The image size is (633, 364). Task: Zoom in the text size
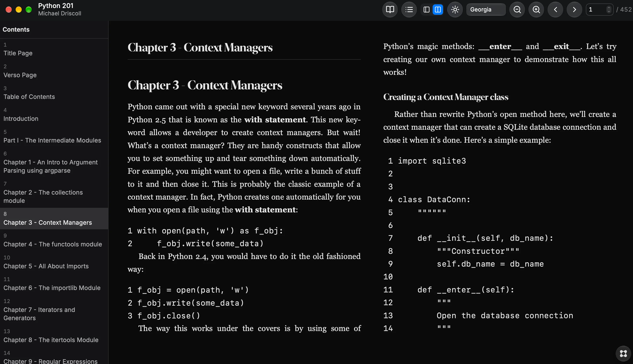coord(536,10)
